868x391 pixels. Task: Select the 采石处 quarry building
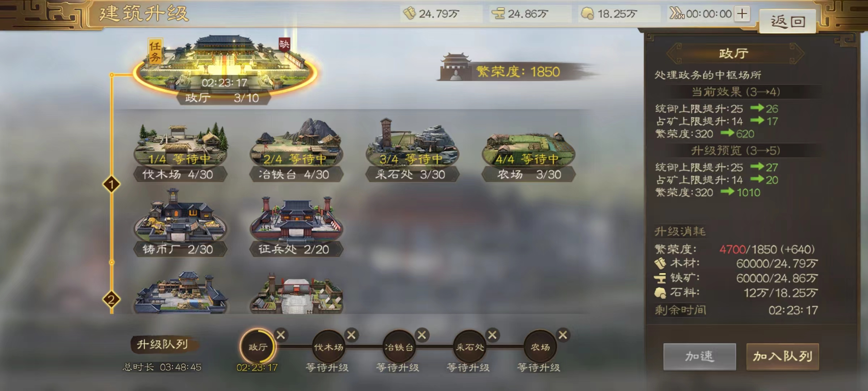click(412, 151)
